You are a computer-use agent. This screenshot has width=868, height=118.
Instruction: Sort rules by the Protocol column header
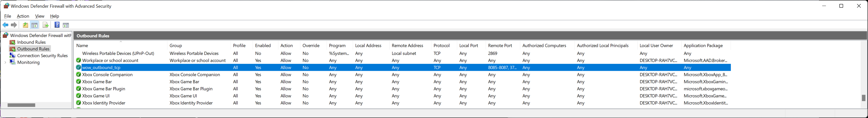(x=441, y=46)
